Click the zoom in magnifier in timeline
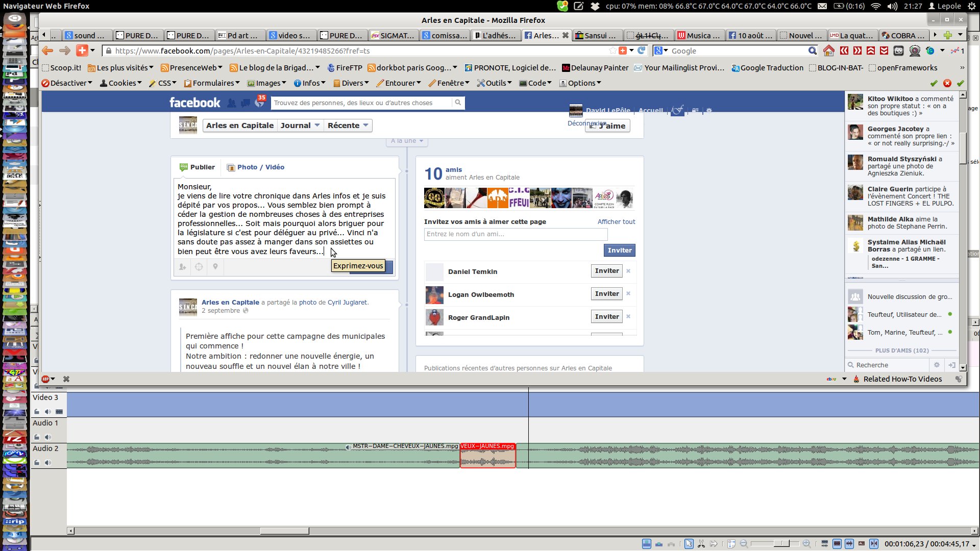This screenshot has height=551, width=980. click(x=806, y=544)
